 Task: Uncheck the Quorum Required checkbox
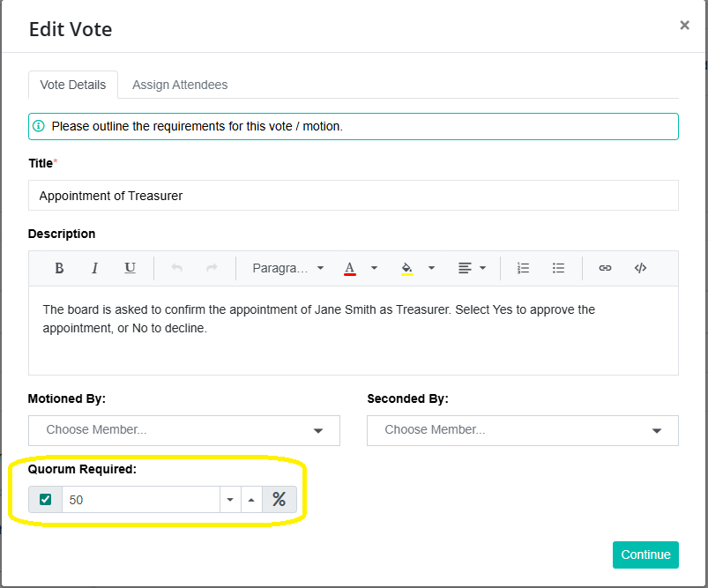point(46,500)
